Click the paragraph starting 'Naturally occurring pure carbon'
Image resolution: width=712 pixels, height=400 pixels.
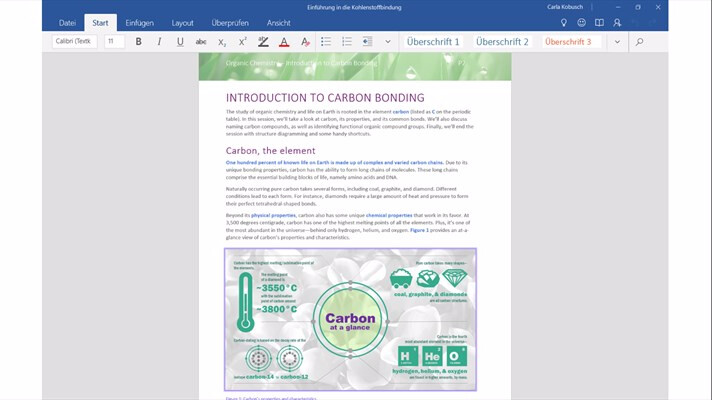click(x=347, y=196)
